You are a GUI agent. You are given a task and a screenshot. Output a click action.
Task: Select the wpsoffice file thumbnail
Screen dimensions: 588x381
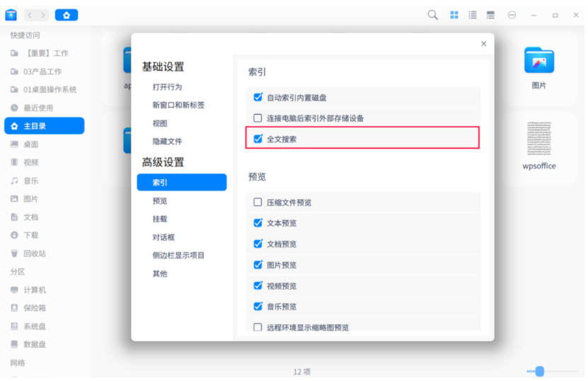pyautogui.click(x=539, y=138)
